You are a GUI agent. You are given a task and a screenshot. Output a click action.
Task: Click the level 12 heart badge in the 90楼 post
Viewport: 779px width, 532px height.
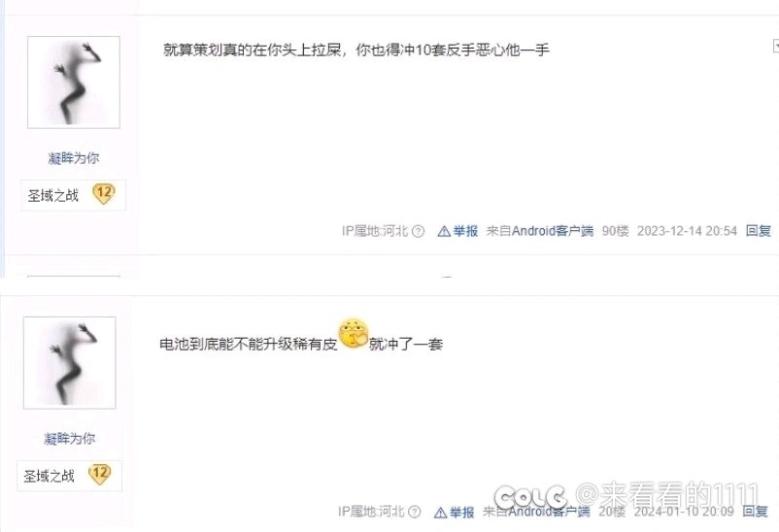pos(104,194)
